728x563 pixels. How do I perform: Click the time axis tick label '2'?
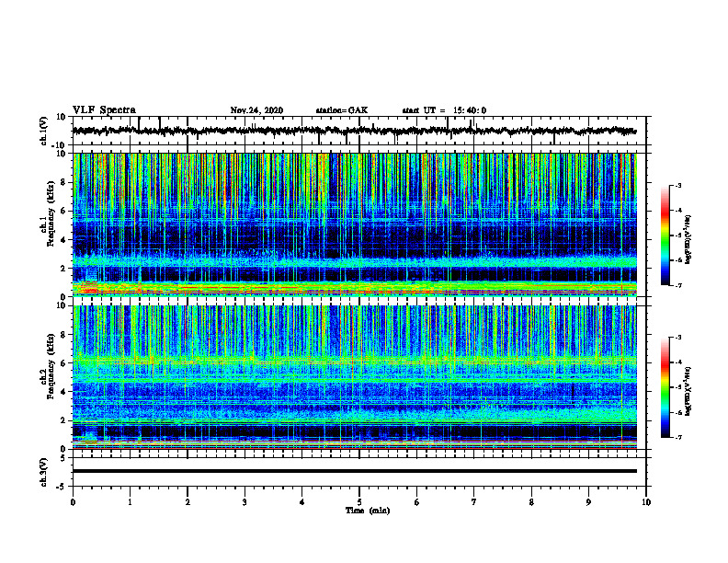(188, 502)
